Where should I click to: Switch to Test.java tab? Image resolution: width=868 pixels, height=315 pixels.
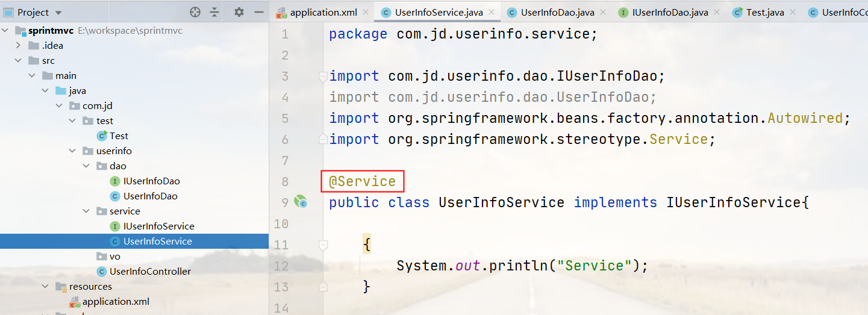[x=765, y=12]
